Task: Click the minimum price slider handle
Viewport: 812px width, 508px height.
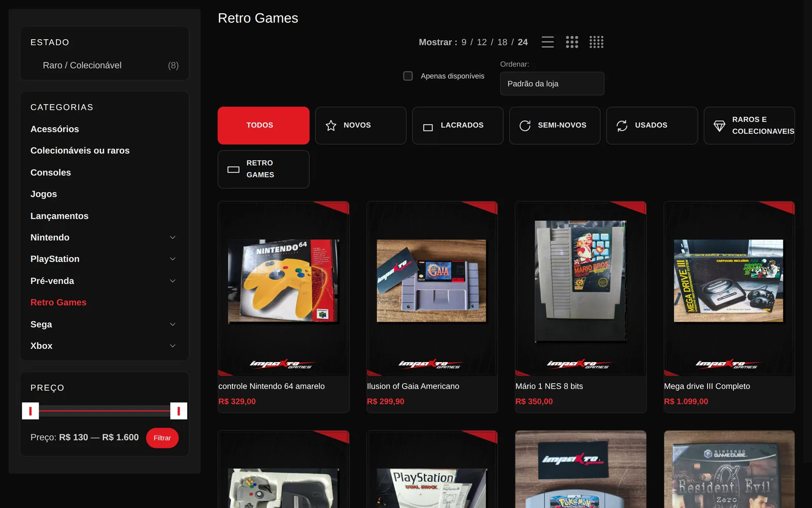Action: click(x=30, y=411)
